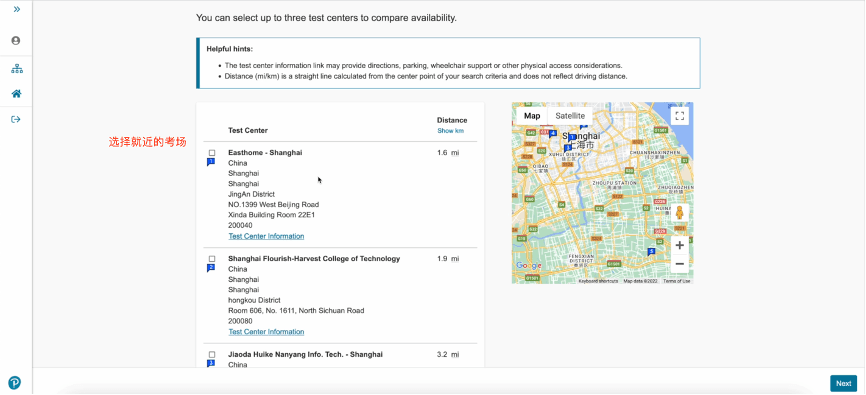Switch distance with Show km
This screenshot has width=866, height=395.
[451, 131]
